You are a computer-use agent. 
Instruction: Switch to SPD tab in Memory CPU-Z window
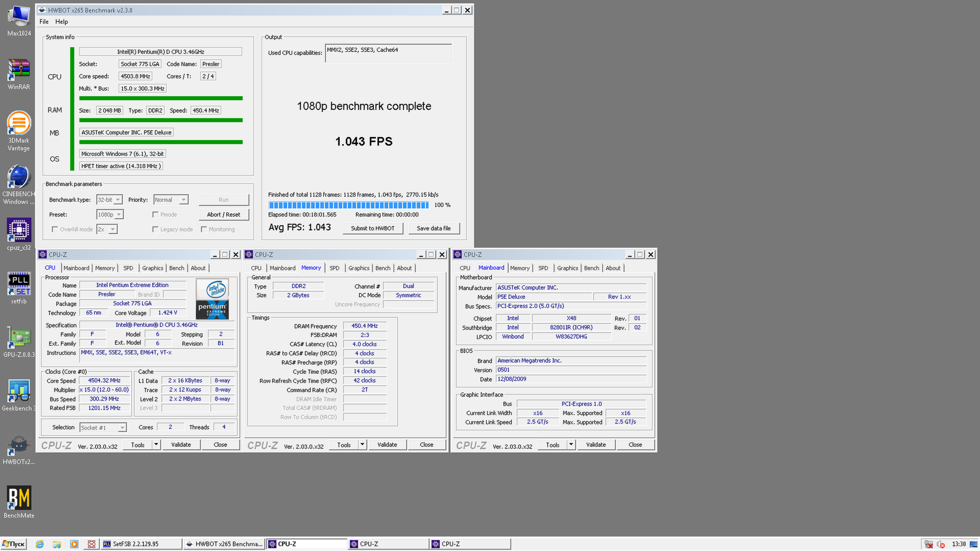click(334, 268)
